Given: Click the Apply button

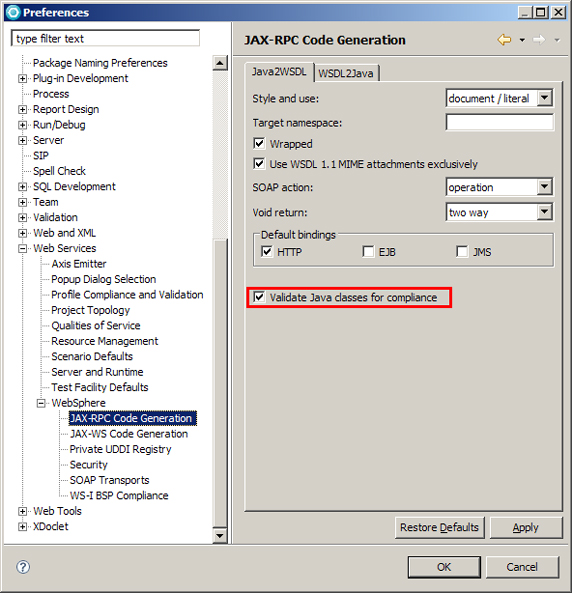Looking at the screenshot, I should (525, 527).
